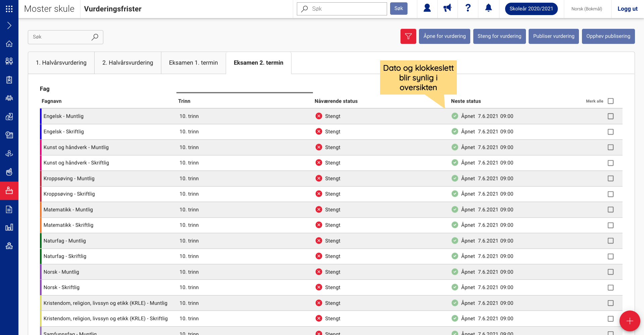Screen dimensions: 644x335
Task: Click the magnifier icon in list search box
Action: pyautogui.click(x=95, y=37)
